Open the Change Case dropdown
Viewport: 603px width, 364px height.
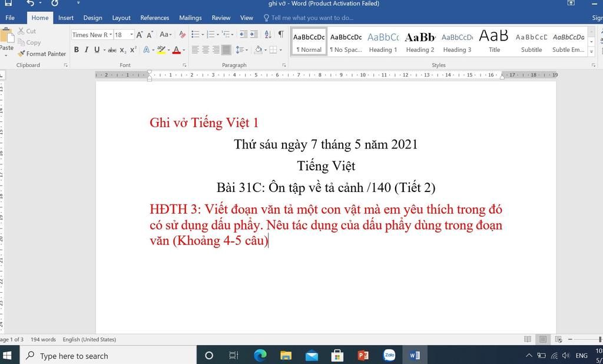coord(165,35)
